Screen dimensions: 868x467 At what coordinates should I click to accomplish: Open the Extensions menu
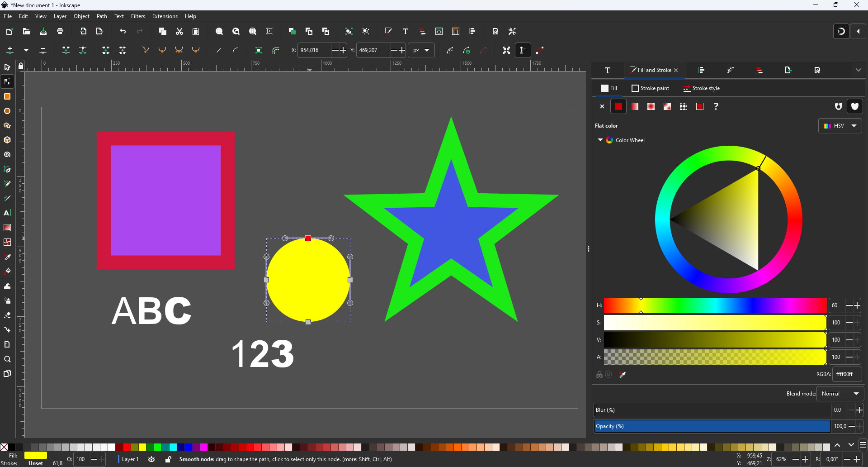(x=165, y=16)
